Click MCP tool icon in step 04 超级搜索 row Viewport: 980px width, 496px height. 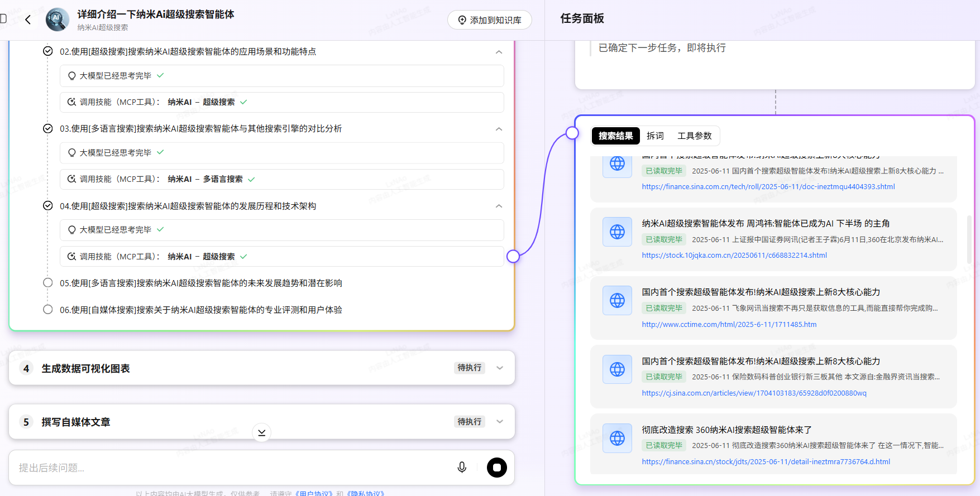point(71,257)
